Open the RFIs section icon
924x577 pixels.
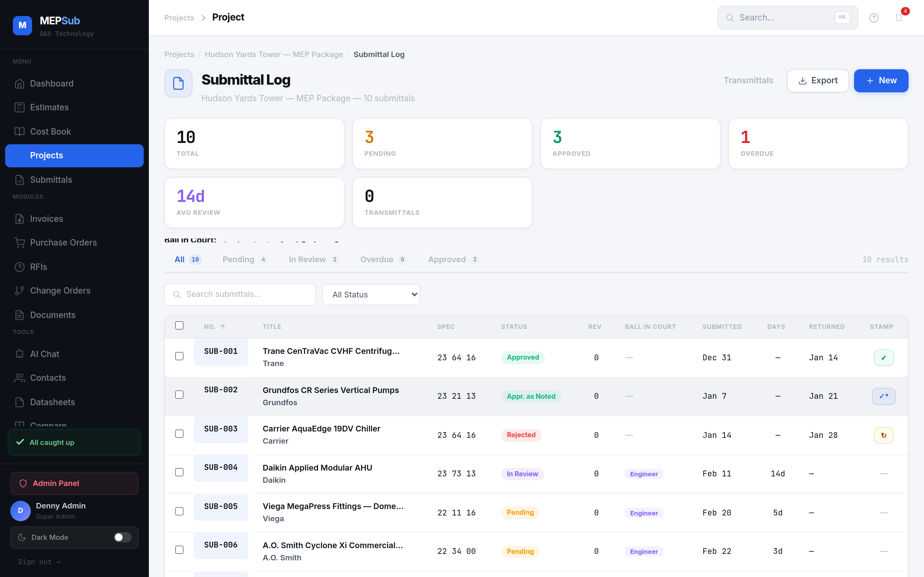click(20, 267)
